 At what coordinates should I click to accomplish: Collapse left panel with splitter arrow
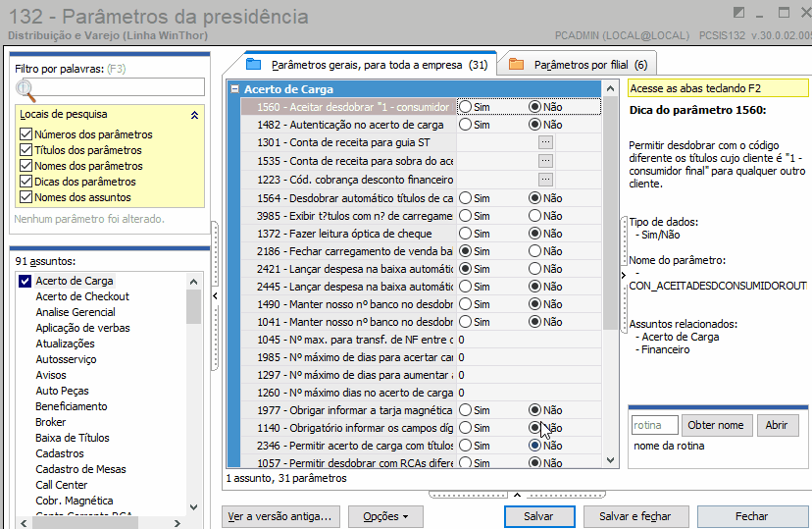(215, 295)
